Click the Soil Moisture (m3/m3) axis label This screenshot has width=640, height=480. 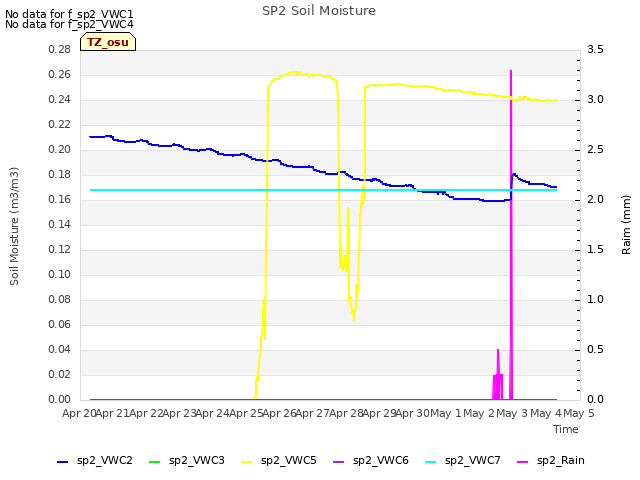(15, 226)
